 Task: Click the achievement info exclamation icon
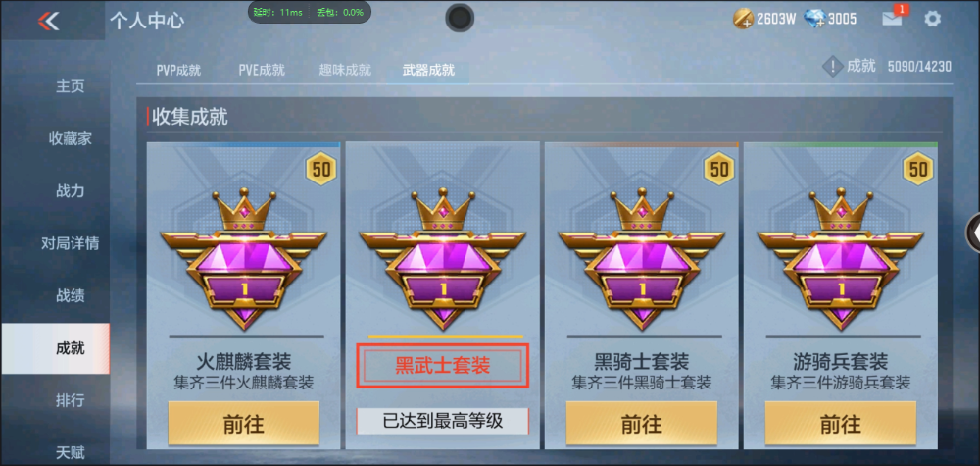click(x=832, y=66)
